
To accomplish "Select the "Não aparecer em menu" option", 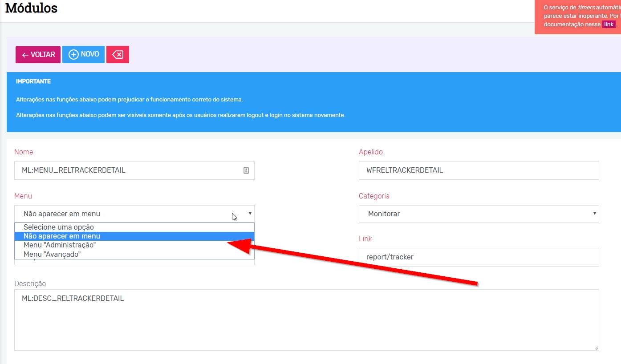I will pyautogui.click(x=62, y=236).
